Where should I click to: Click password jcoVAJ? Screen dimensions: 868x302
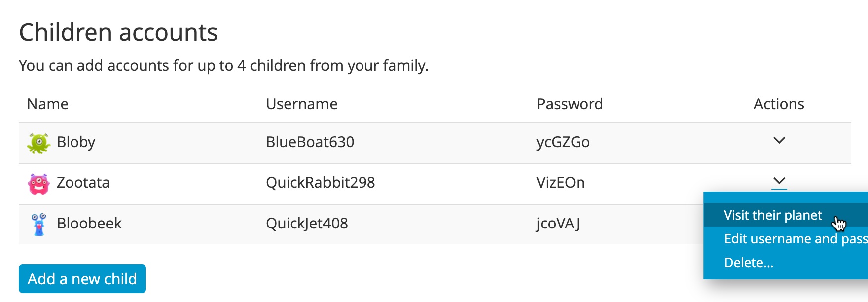[x=558, y=224]
